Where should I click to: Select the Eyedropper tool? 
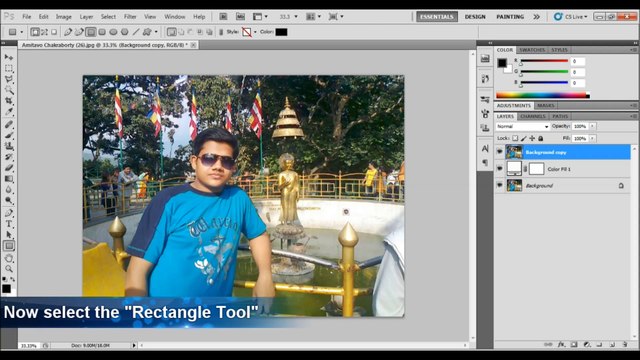9,111
